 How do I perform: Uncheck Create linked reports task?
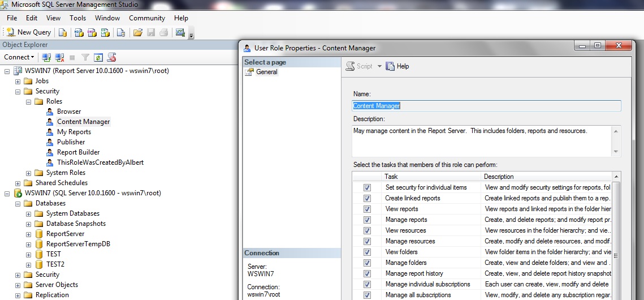coord(367,198)
